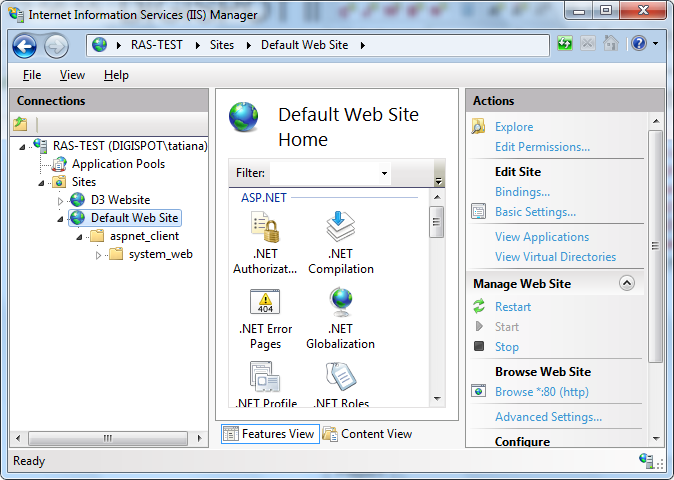The height and width of the screenshot is (480, 674).
Task: Expand the system_web folder node
Action: pyautogui.click(x=98, y=255)
